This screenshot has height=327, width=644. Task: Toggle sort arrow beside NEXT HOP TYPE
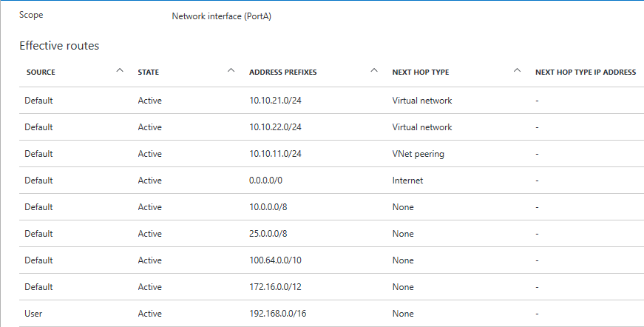516,71
